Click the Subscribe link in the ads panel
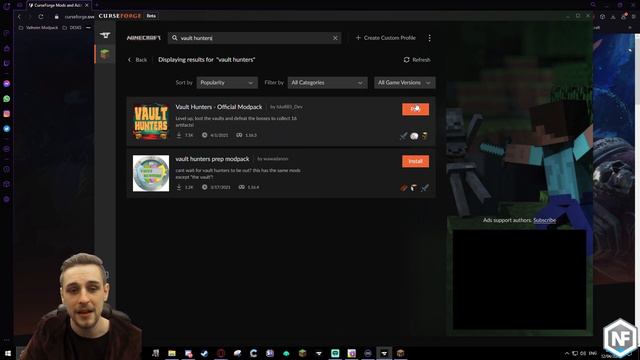 tap(544, 220)
